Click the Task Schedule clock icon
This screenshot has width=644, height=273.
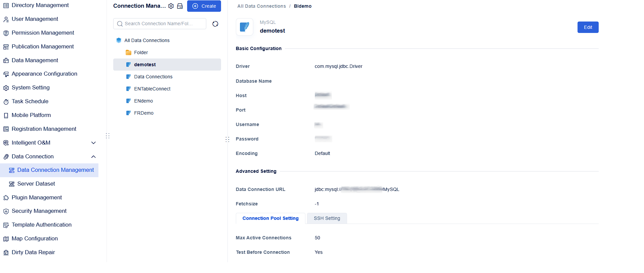[x=6, y=102]
